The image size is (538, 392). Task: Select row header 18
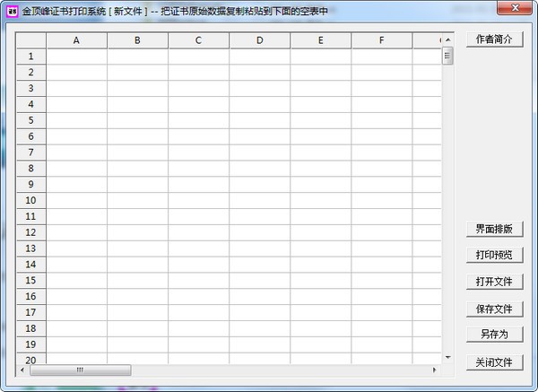tap(31, 329)
